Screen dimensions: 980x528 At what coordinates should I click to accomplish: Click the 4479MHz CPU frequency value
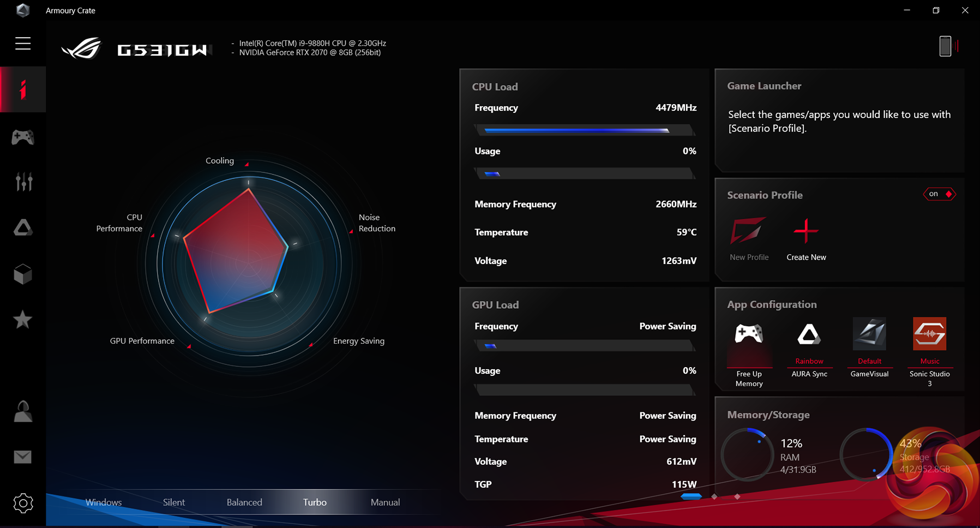676,107
